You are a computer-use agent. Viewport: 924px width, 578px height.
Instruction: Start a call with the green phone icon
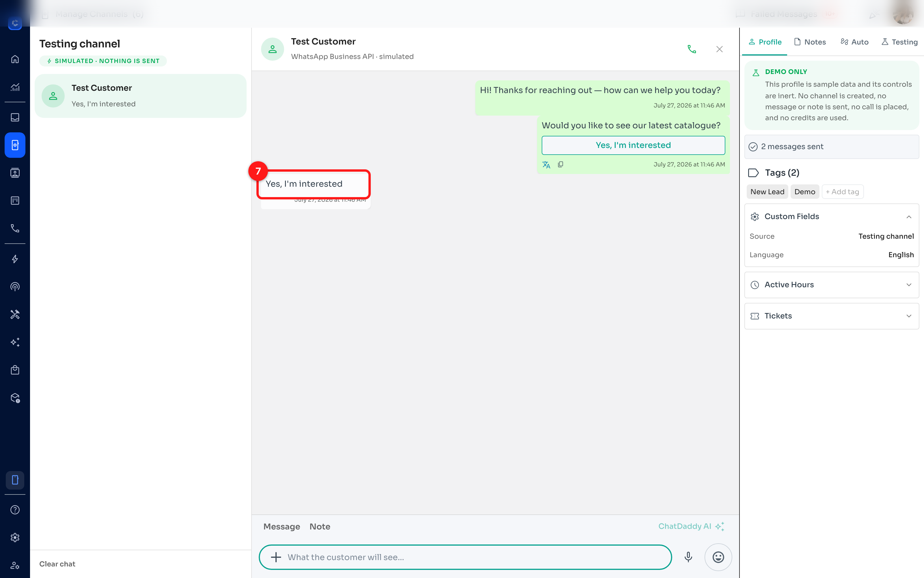(x=692, y=49)
